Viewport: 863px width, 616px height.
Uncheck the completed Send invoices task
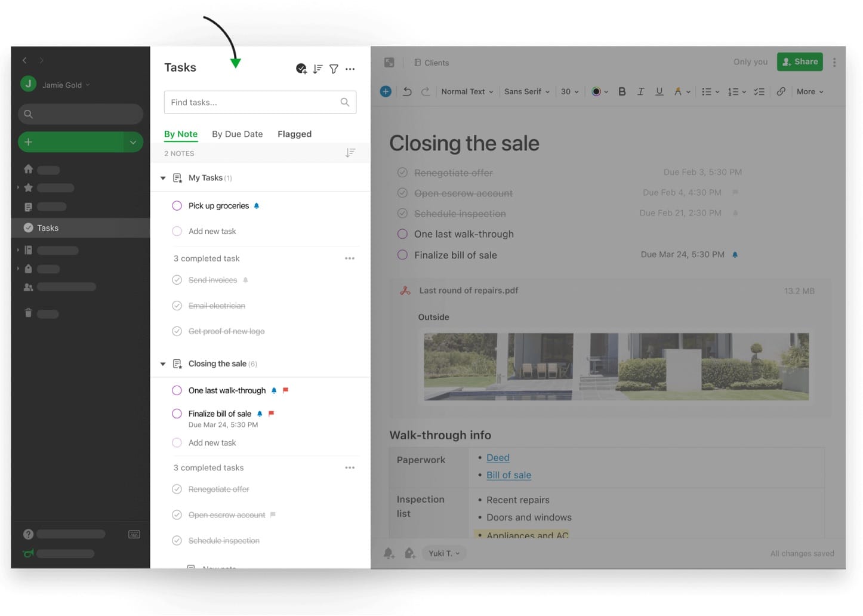pyautogui.click(x=177, y=280)
